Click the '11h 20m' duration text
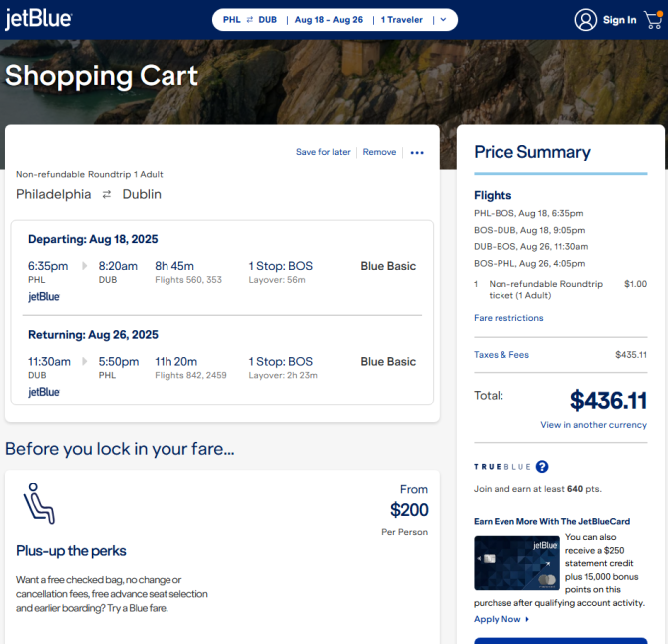Image resolution: width=668 pixels, height=644 pixels. tap(176, 362)
